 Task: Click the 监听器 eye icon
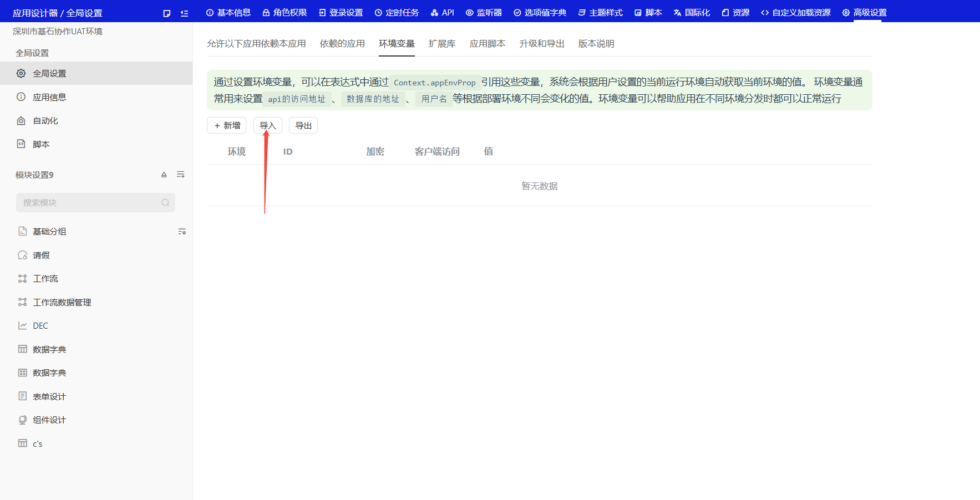(x=470, y=13)
